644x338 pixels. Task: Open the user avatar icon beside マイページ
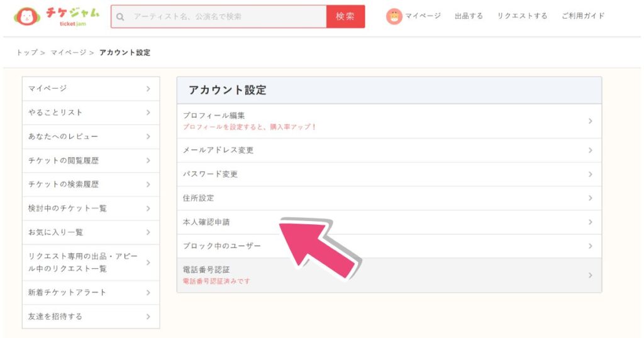pos(394,16)
